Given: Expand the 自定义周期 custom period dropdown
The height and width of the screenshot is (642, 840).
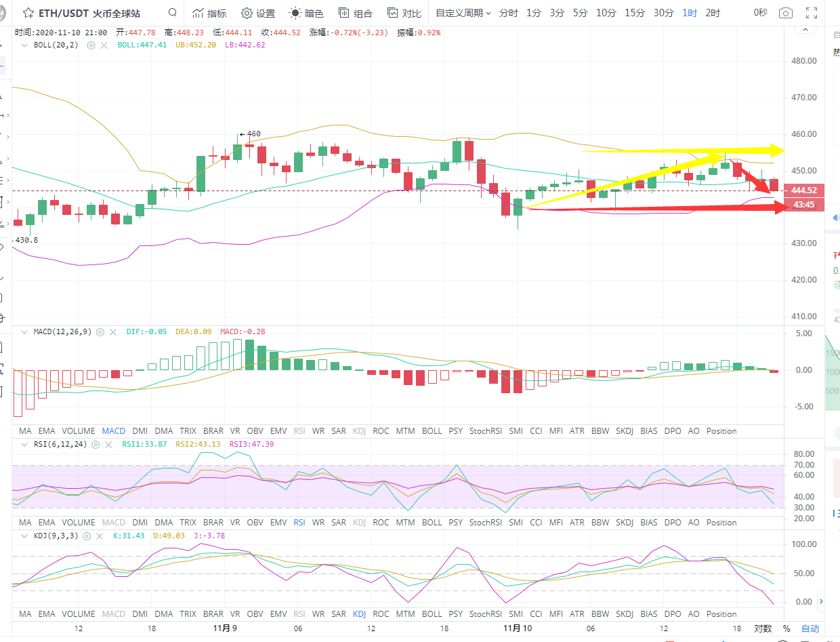Looking at the screenshot, I should (463, 13).
